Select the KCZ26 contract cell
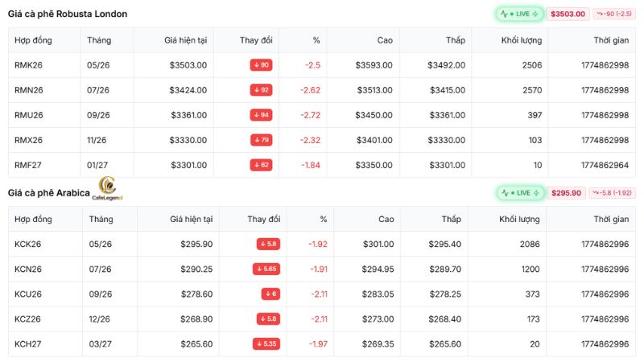Viewport: 644px width, 362px height. coord(27,319)
